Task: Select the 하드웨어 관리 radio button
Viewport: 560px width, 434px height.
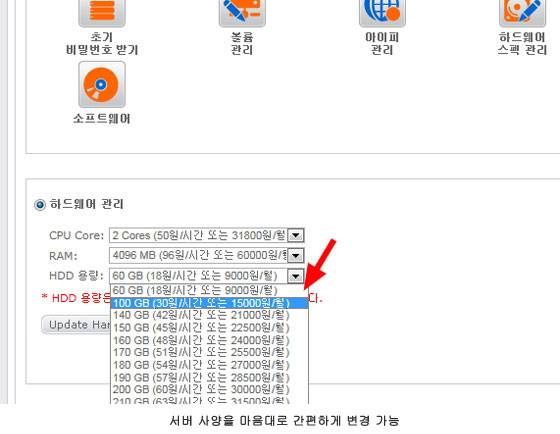Action: click(x=40, y=205)
